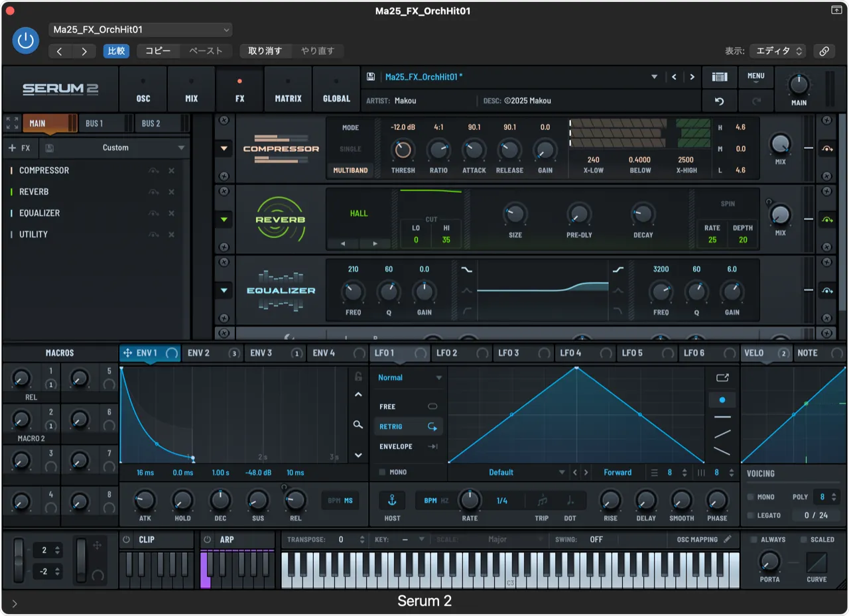Expand the LFO Normal mode dropdown

[x=409, y=377]
